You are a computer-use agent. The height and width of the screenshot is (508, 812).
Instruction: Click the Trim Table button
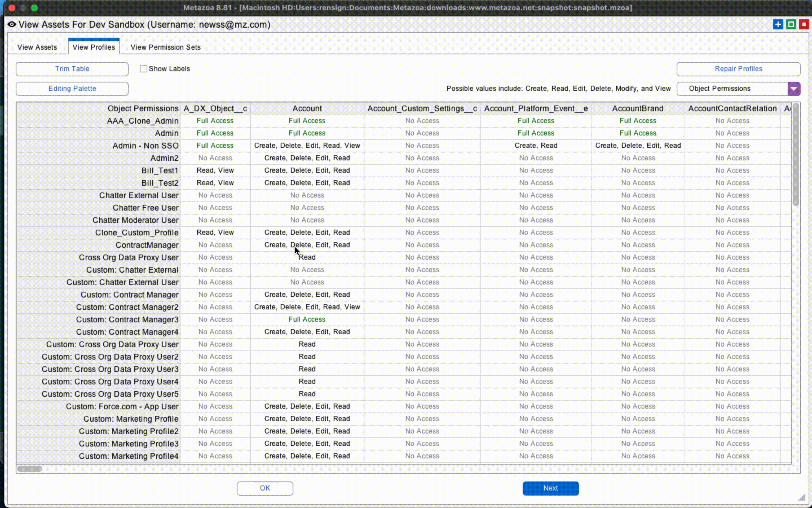point(72,69)
